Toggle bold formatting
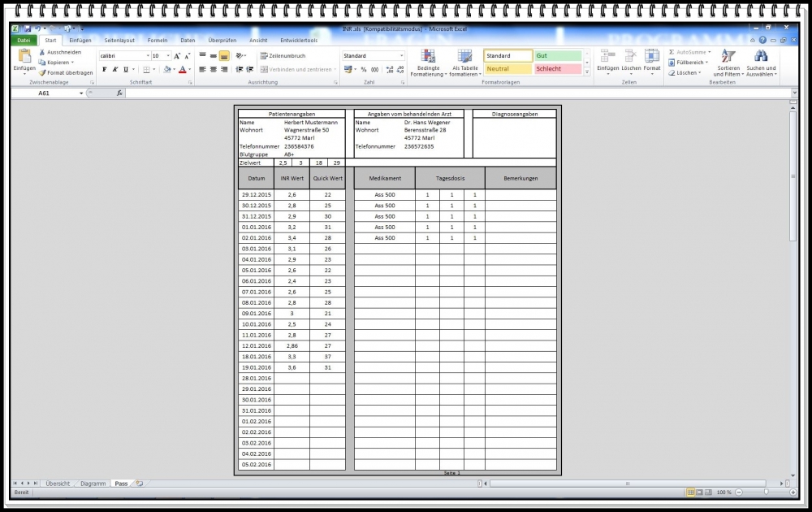This screenshot has width=812, height=512. pos(105,70)
